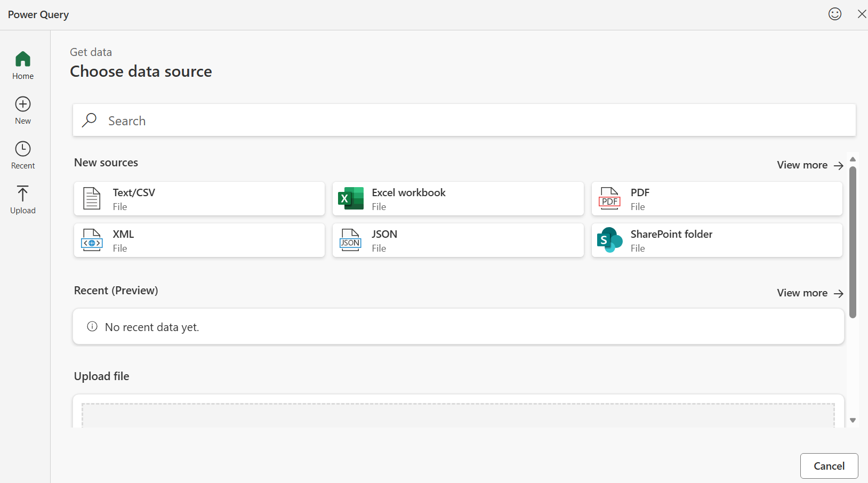Click the 'SharePoint folder' source name

pyautogui.click(x=671, y=234)
